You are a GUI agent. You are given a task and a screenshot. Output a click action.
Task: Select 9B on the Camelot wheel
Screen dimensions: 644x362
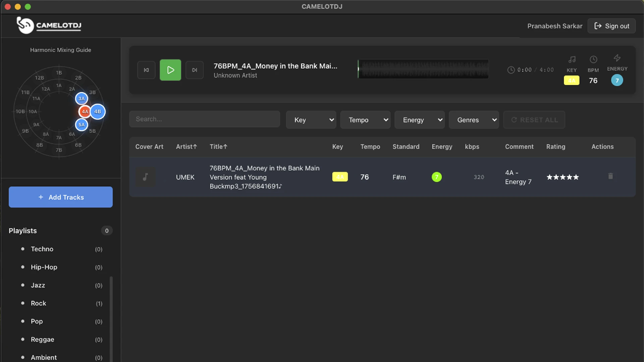click(25, 131)
